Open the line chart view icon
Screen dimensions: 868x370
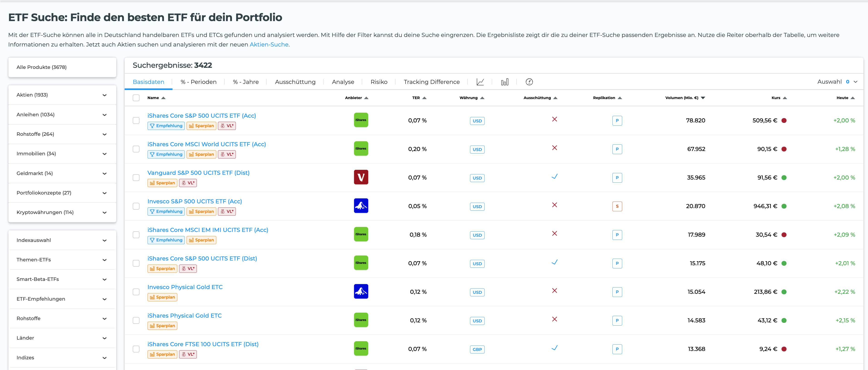pyautogui.click(x=480, y=82)
